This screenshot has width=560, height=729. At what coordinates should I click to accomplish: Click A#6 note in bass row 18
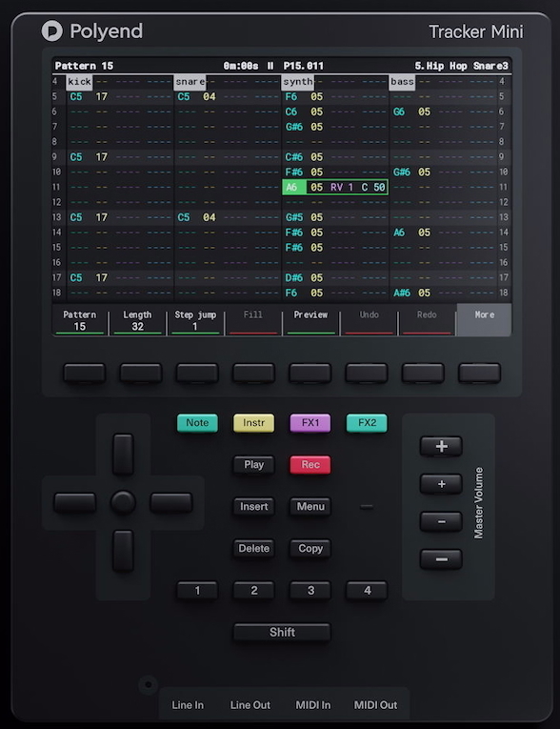tap(402, 293)
